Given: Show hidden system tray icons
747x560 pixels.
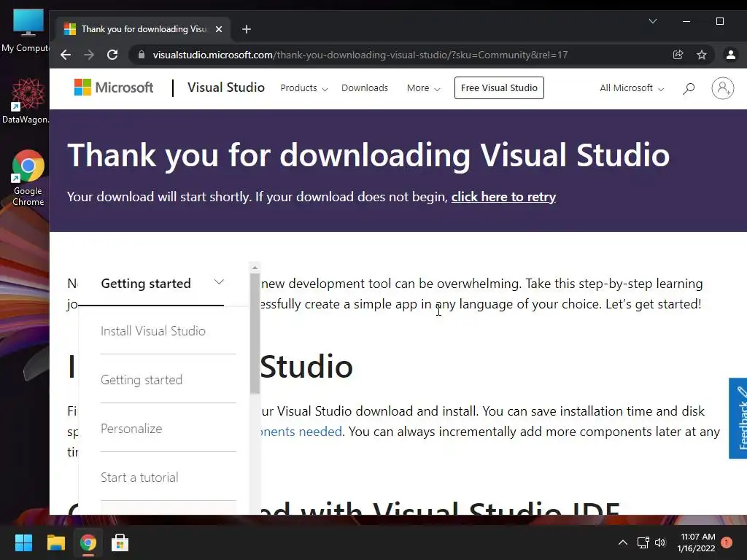Looking at the screenshot, I should click(623, 542).
